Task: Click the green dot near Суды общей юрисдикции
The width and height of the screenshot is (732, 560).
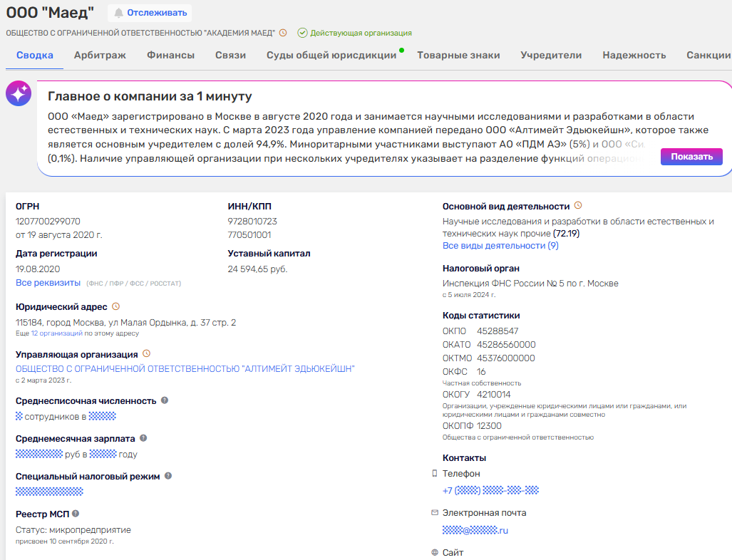Action: click(401, 50)
